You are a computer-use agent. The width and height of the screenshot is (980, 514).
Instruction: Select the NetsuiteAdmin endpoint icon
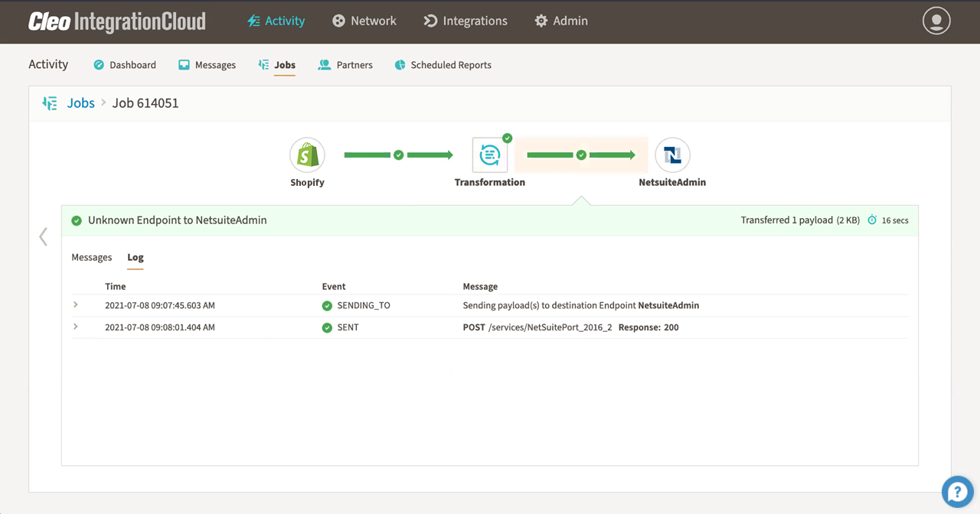(672, 155)
